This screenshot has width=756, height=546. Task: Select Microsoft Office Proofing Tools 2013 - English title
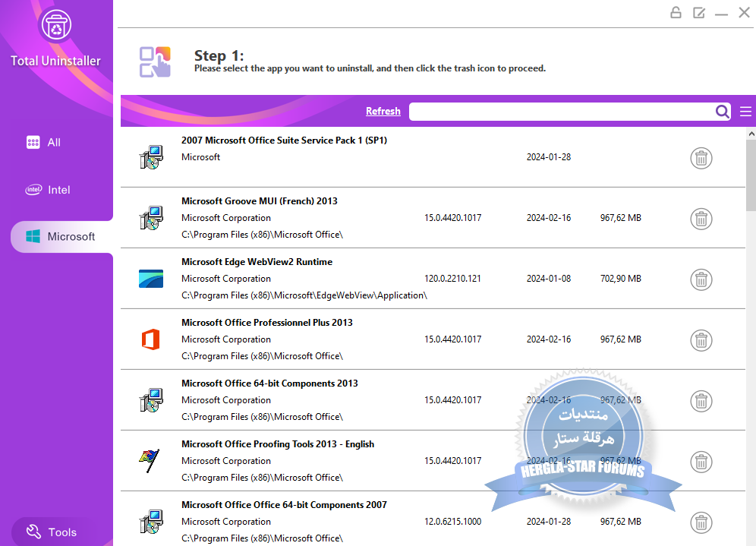(x=278, y=444)
